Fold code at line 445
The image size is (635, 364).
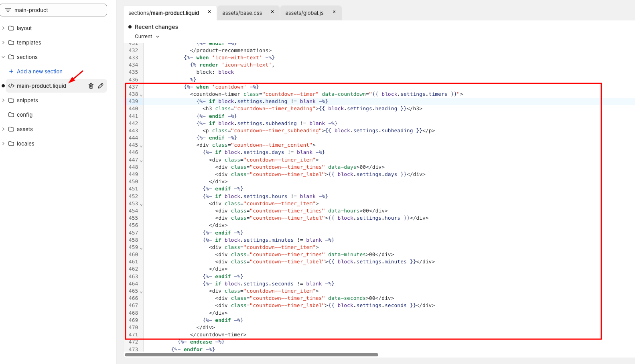pyautogui.click(x=141, y=146)
